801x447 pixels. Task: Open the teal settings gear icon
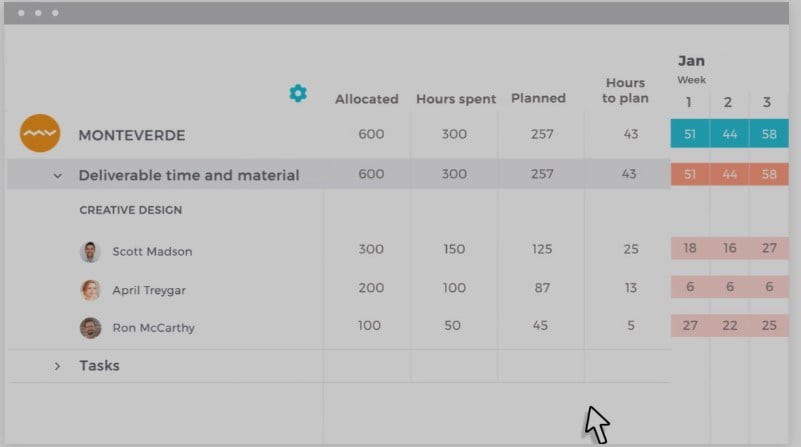298,93
